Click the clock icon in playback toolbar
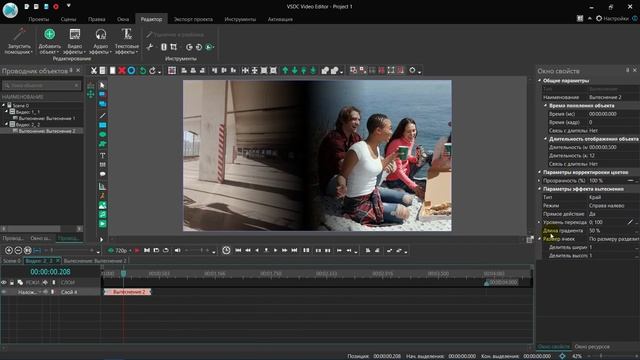This screenshot has height=360, width=640. (226, 250)
